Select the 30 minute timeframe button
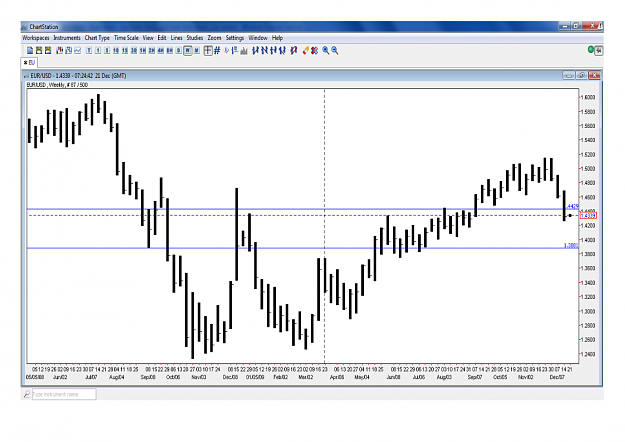This screenshot has width=625, height=442. 134,50
